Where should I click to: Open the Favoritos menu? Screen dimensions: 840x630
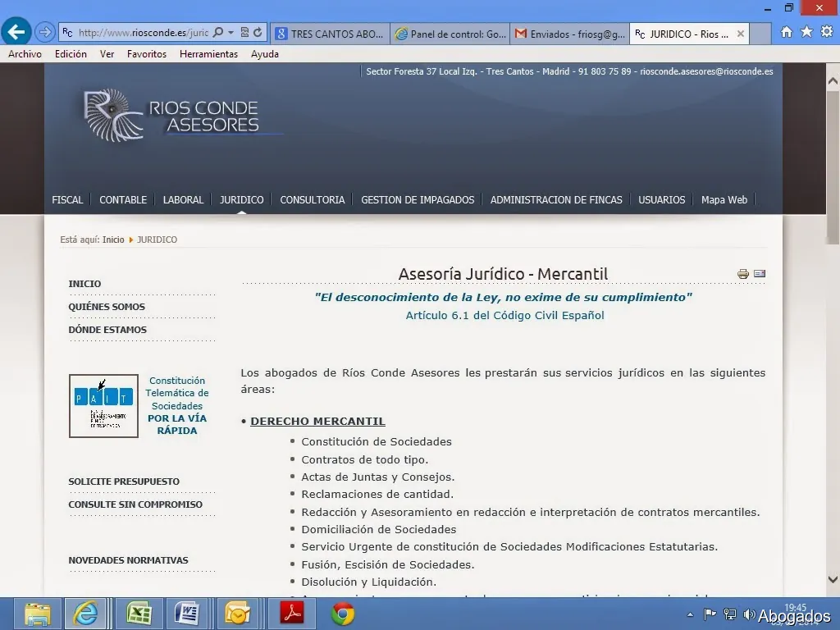146,54
